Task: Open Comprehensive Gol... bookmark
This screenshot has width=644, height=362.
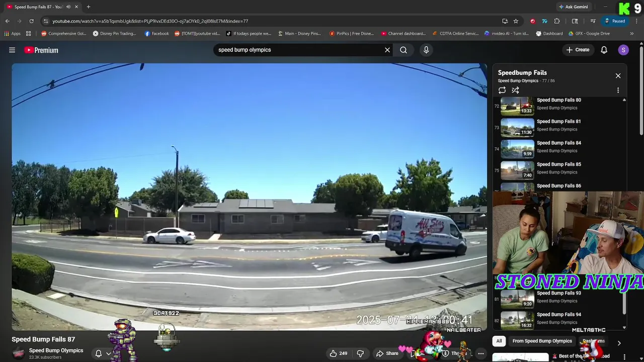Action: (64, 34)
